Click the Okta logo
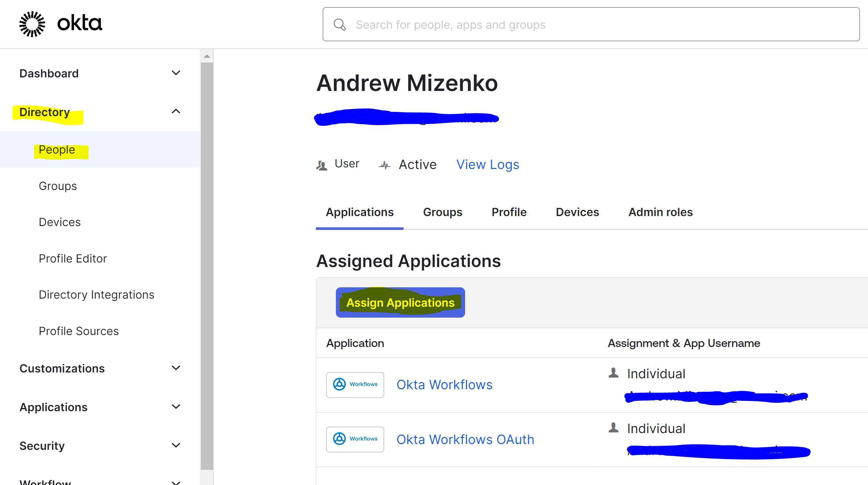This screenshot has height=485, width=868. 61,24
